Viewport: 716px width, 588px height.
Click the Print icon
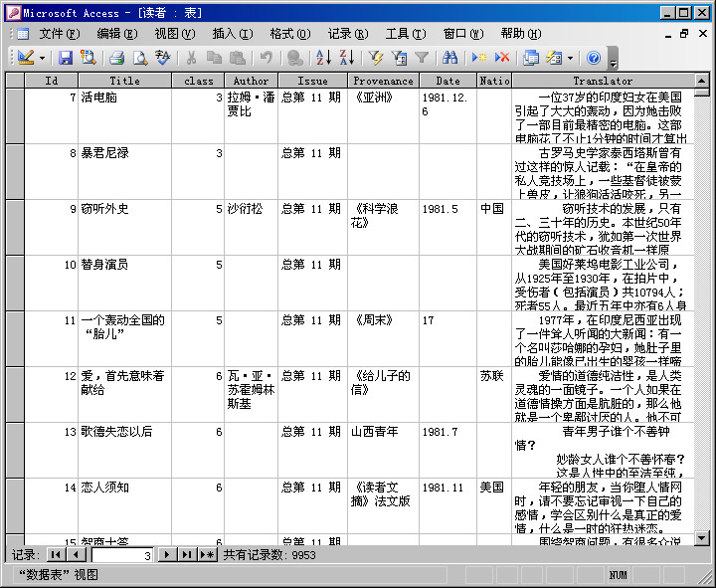116,59
